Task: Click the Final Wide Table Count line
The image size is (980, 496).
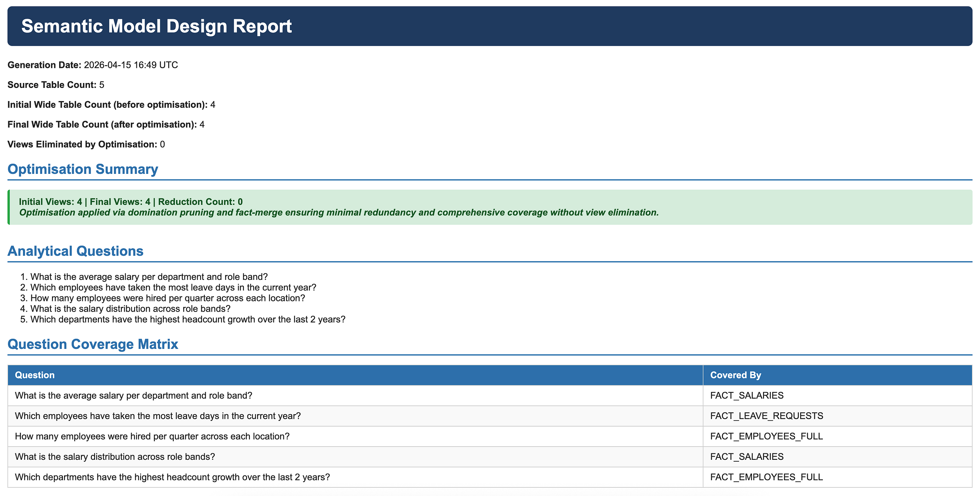Action: [x=106, y=124]
